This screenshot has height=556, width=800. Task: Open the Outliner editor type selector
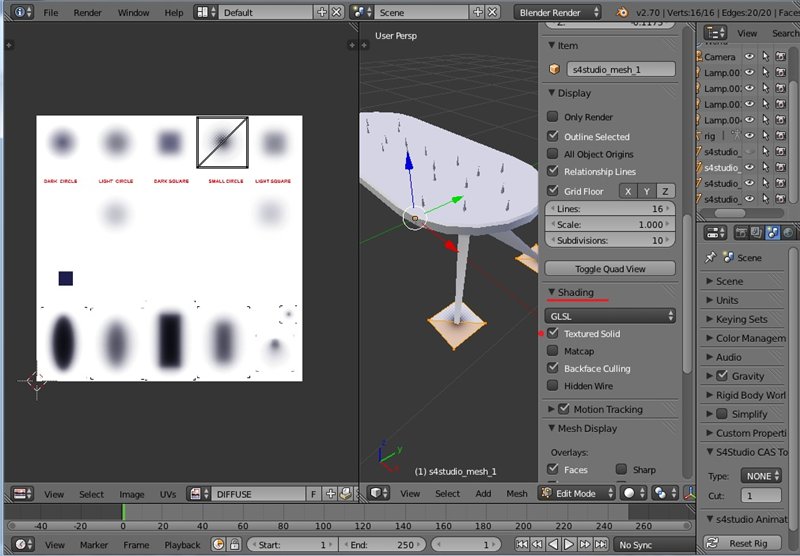[715, 33]
